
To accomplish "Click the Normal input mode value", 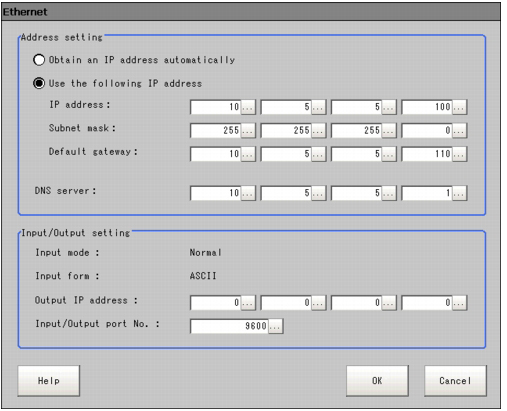I will 205,253.
